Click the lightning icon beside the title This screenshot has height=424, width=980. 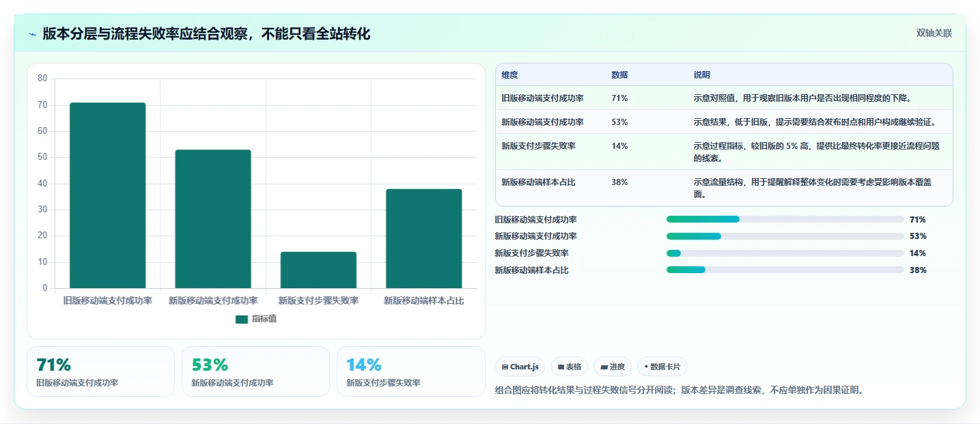tap(33, 34)
